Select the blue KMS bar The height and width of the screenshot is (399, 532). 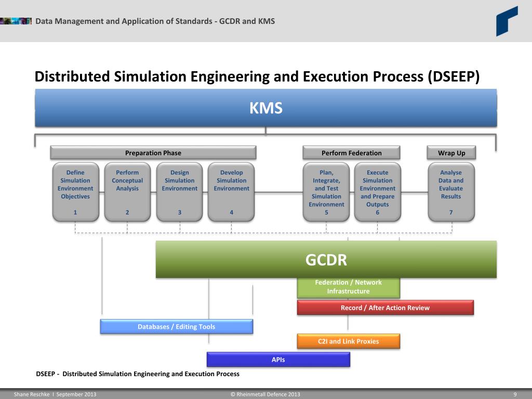(x=265, y=108)
